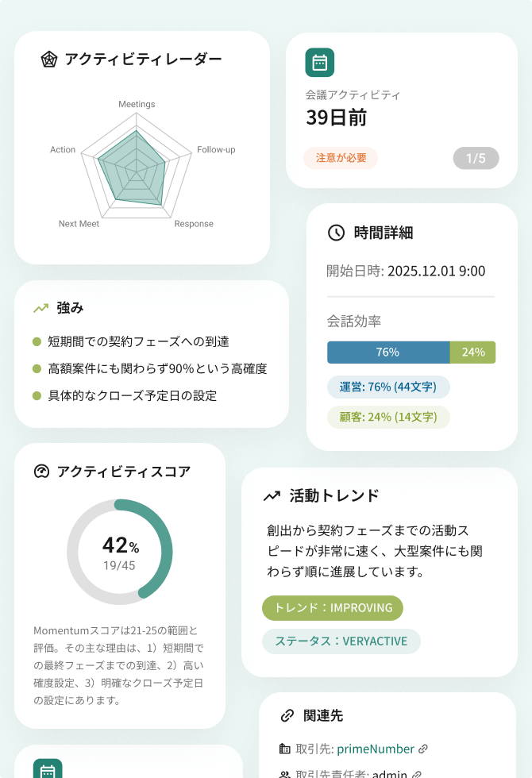The height and width of the screenshot is (778, 532).
Task: Click the clock icon beside 時間詳細
Action: pyautogui.click(x=337, y=233)
